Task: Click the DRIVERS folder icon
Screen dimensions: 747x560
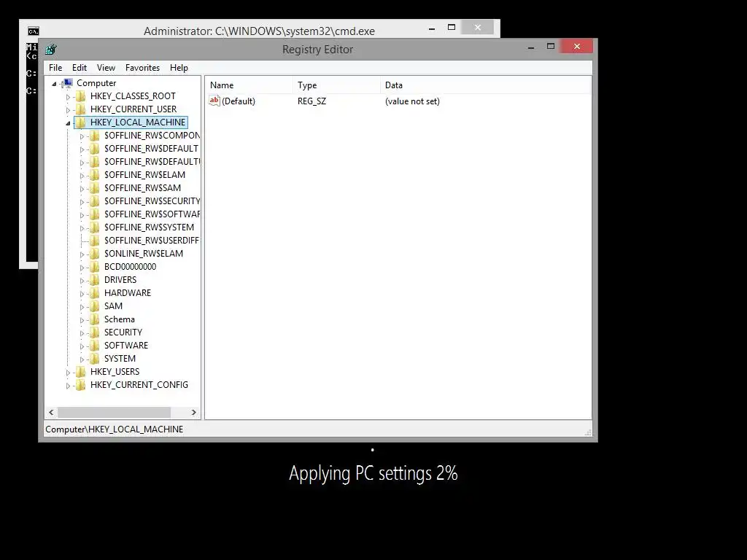Action: click(x=95, y=279)
